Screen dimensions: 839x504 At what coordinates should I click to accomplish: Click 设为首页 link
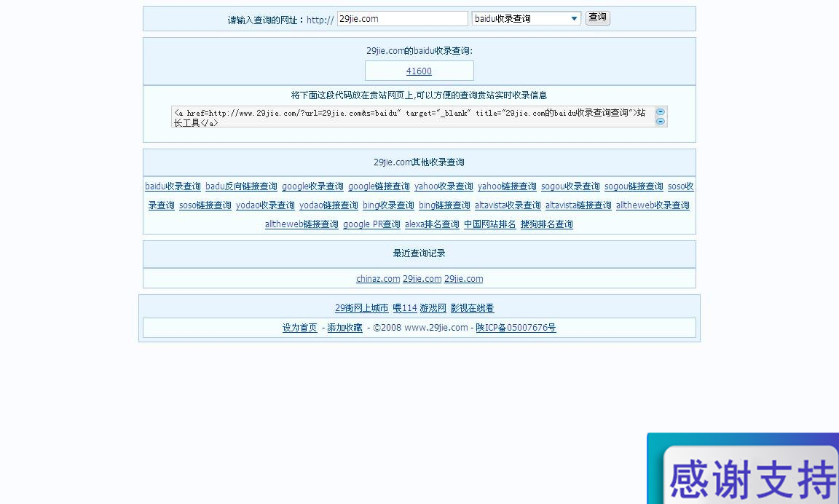[299, 328]
